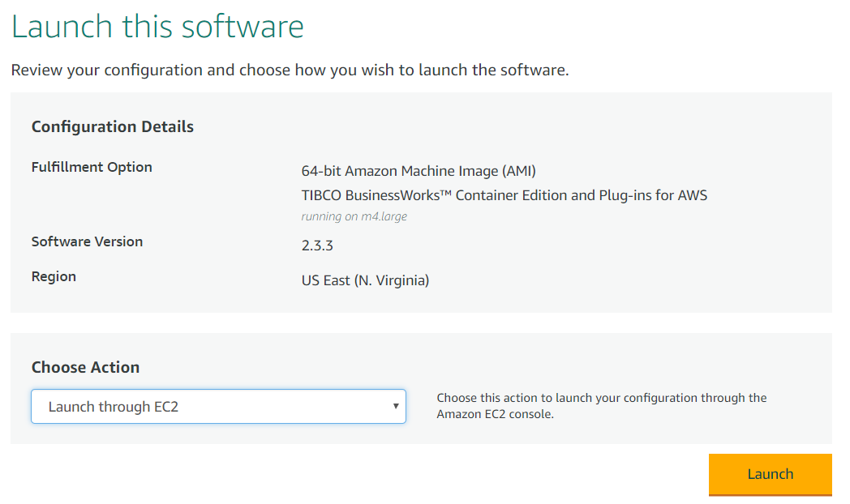This screenshot has width=850, height=504.
Task: Click the Amazon EC2 console text
Action: point(495,414)
